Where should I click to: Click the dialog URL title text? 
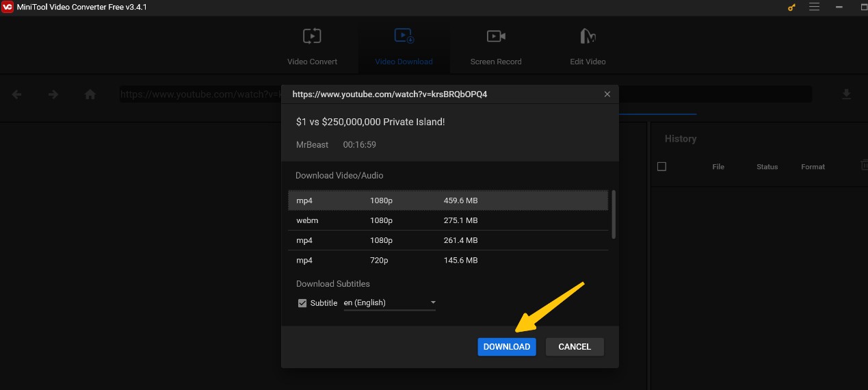coord(390,94)
